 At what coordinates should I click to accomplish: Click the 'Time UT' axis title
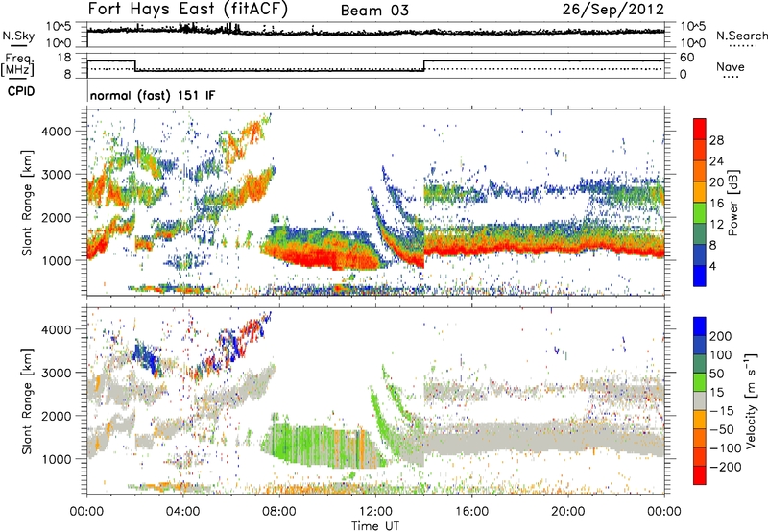pos(375,526)
